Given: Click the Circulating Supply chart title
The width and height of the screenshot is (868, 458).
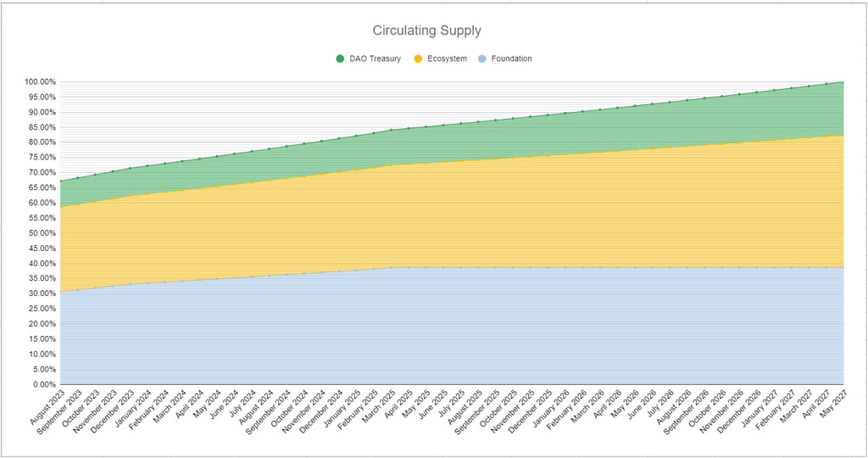Looking at the screenshot, I should (427, 31).
